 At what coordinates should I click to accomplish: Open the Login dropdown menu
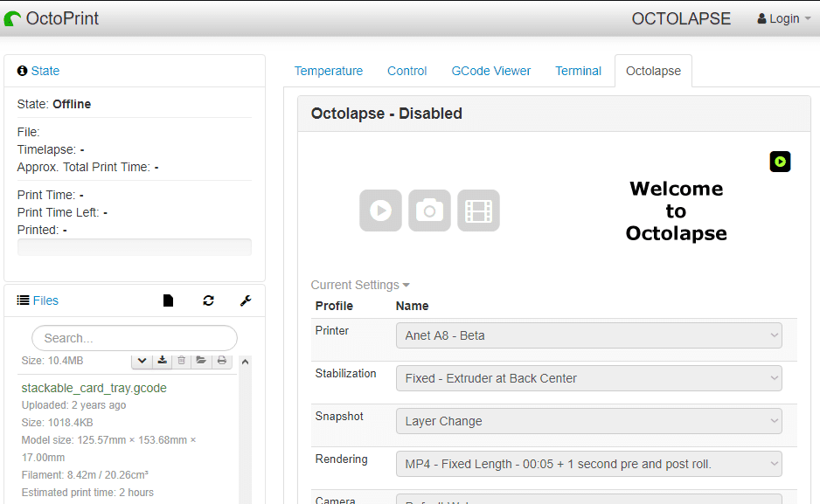[x=784, y=19]
